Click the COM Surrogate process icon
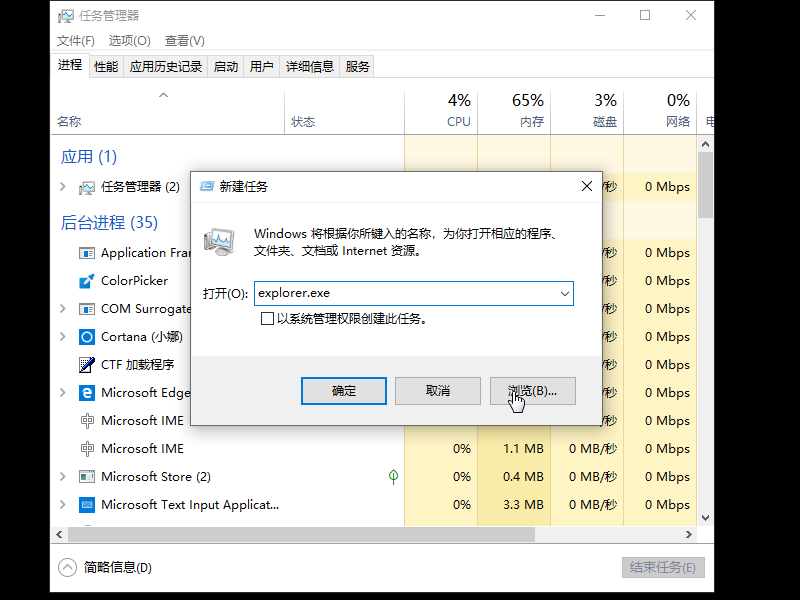This screenshot has width=800, height=600. (x=86, y=308)
